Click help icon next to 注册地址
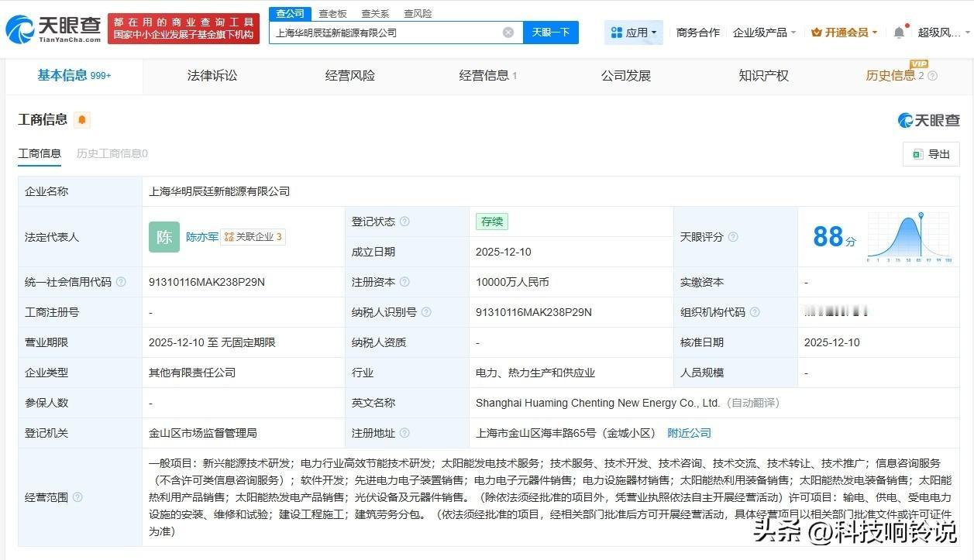The height and width of the screenshot is (560, 974). tap(404, 433)
